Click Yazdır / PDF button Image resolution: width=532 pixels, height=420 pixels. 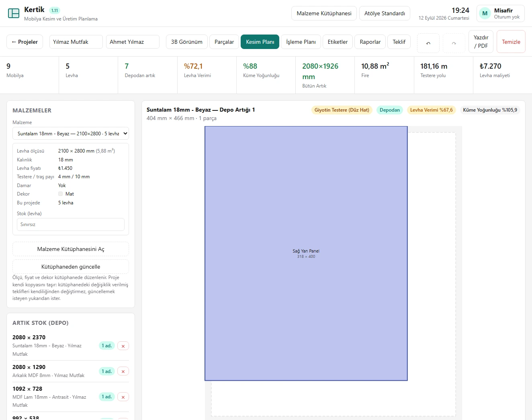pos(481,42)
